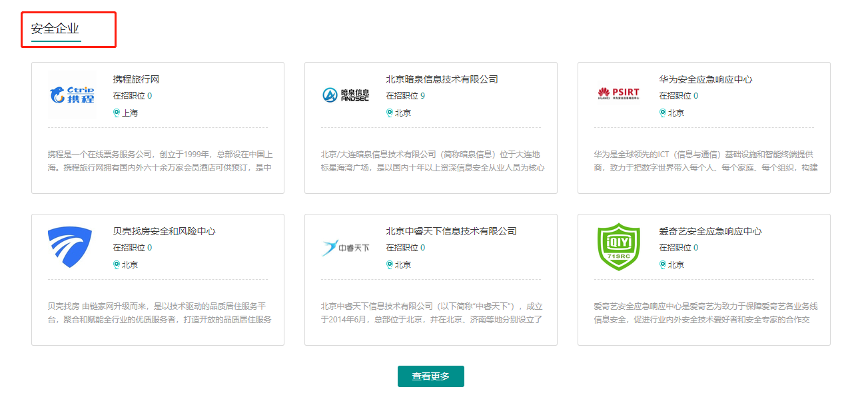Click the green 71SRC iQIYI shield logo

(618, 247)
